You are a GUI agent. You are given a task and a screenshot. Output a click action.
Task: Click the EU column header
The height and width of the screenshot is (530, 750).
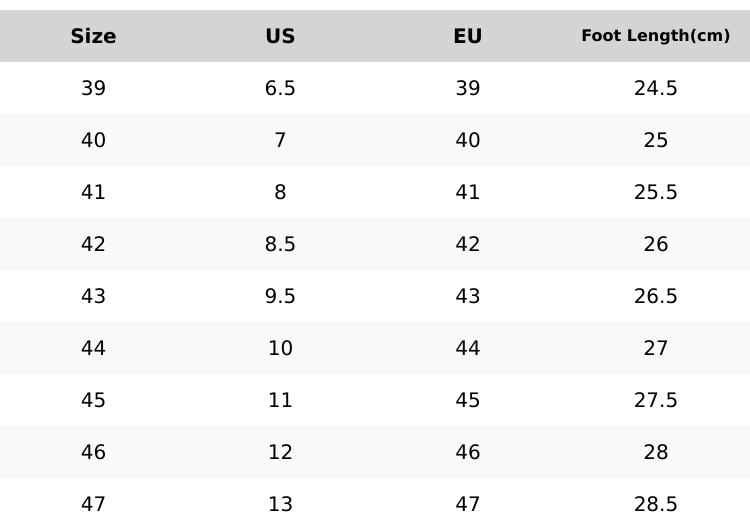point(467,36)
